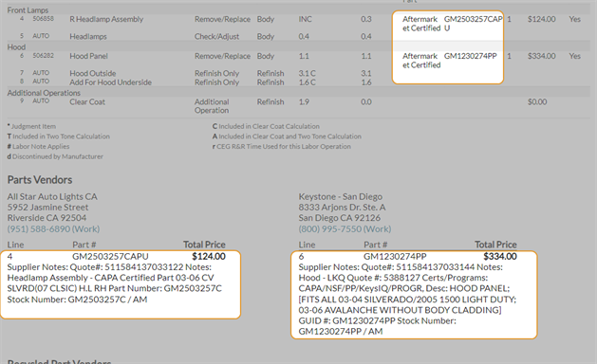Click the Hood Outside refinish row
Viewport: 597px width, 364px height.
298,73
